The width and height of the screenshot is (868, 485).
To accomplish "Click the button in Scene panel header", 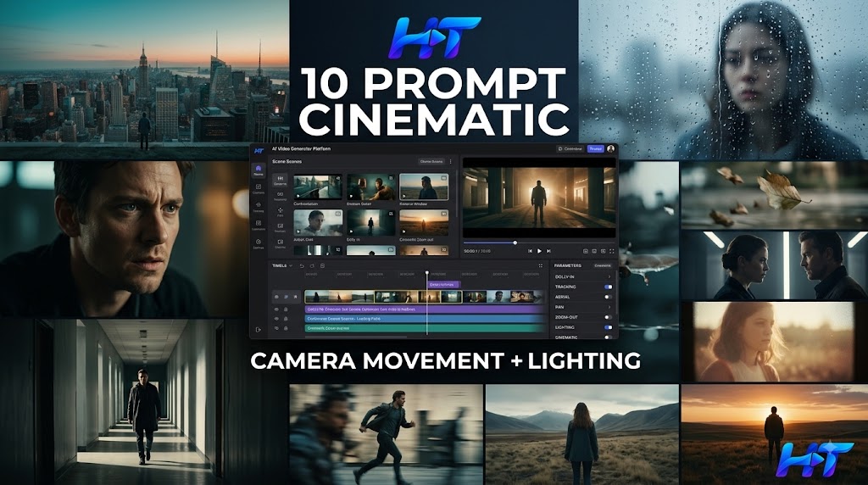I will (431, 162).
